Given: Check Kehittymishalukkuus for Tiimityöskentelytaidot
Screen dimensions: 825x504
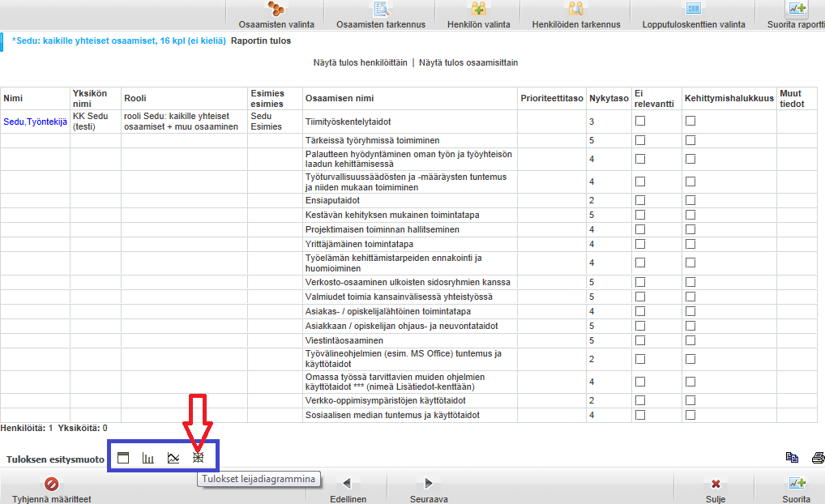Looking at the screenshot, I should (690, 121).
